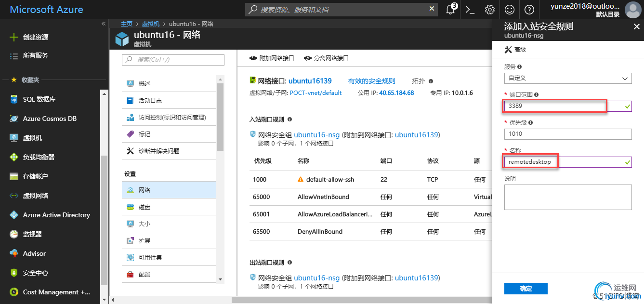Open ubuntu16139 network interface link
This screenshot has width=644, height=304.
coord(310,81)
